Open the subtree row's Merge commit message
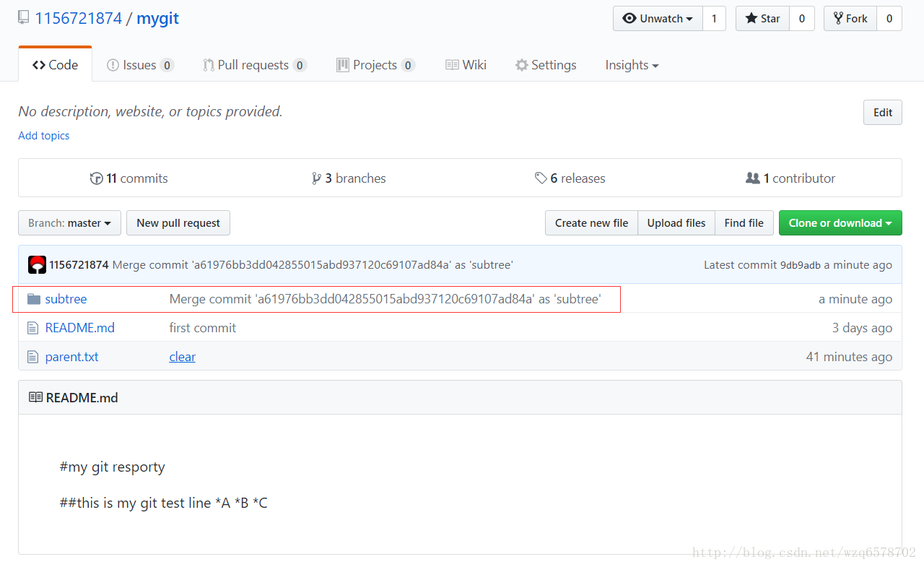Image resolution: width=924 pixels, height=567 pixels. 385,299
